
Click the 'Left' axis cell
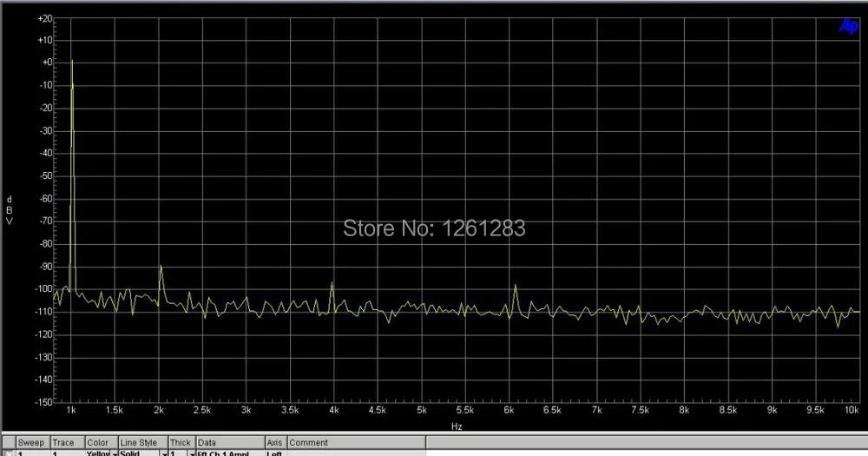point(276,453)
